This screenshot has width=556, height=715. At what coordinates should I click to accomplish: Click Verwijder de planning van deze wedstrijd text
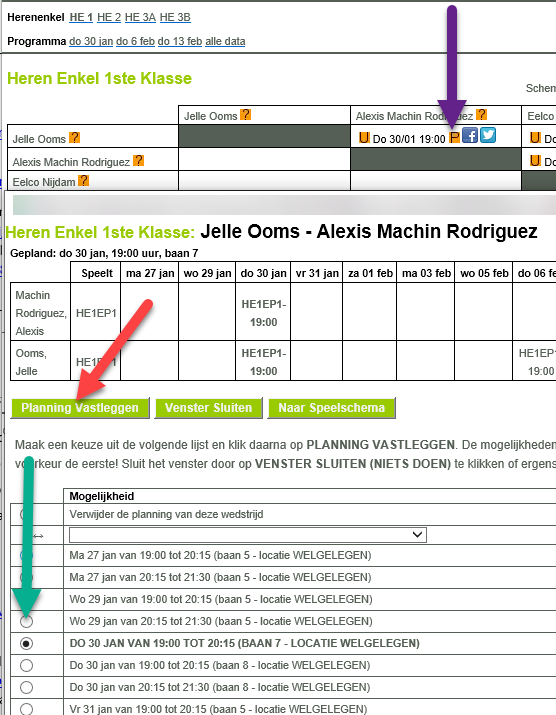pos(166,514)
